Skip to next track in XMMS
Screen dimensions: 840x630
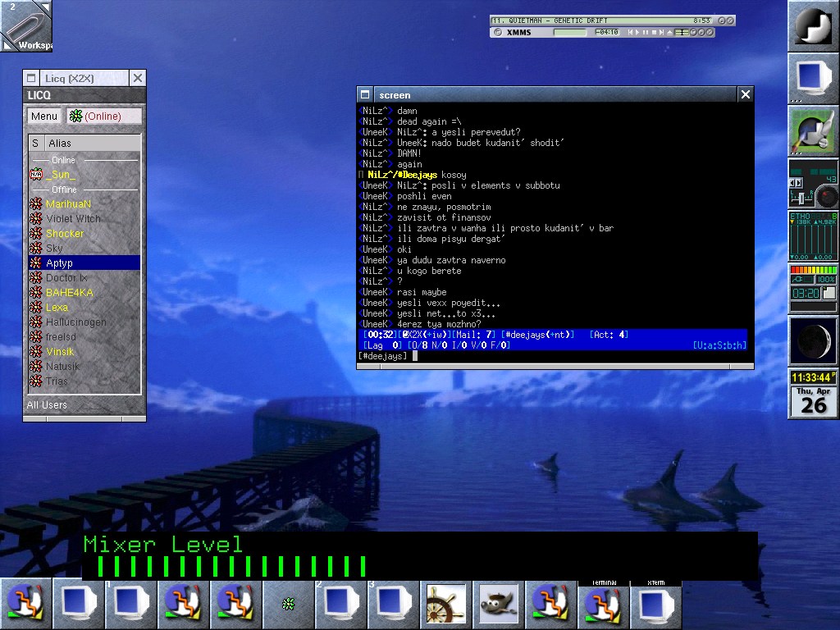[x=662, y=32]
